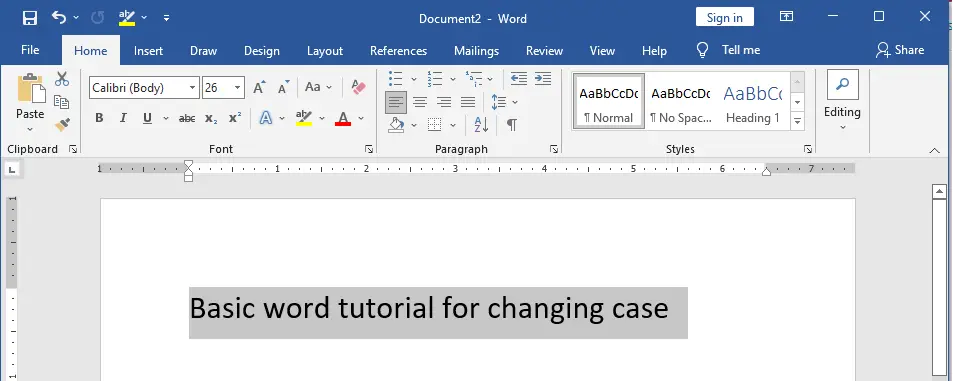Open the Change Case Aa menu
This screenshot has width=953, height=381.
point(318,88)
